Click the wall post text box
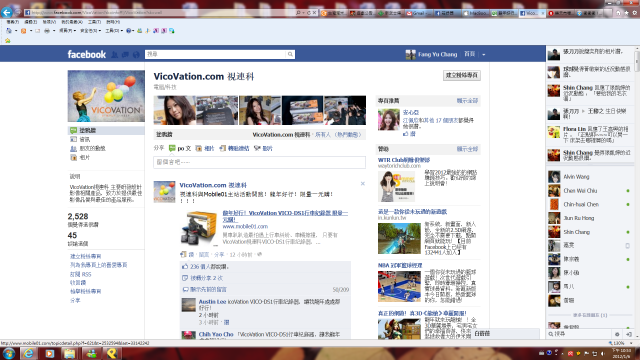640x360 pixels. 259,162
